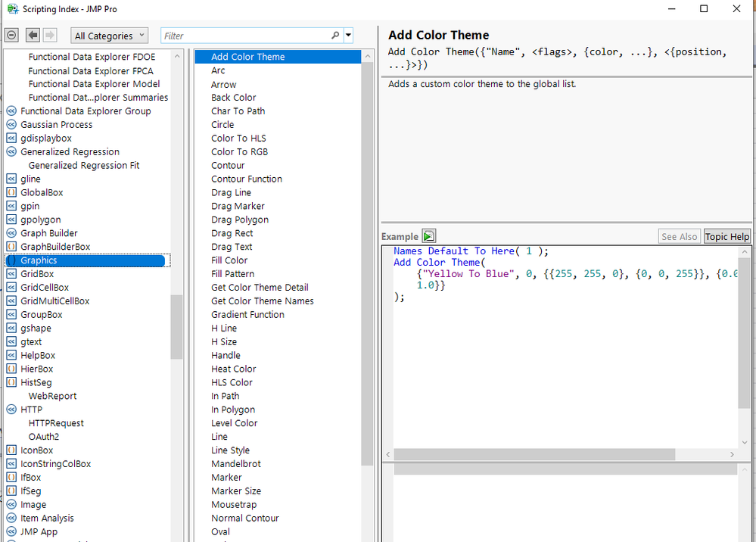Click the filter search magnifier icon
The image size is (756, 542).
click(x=335, y=36)
